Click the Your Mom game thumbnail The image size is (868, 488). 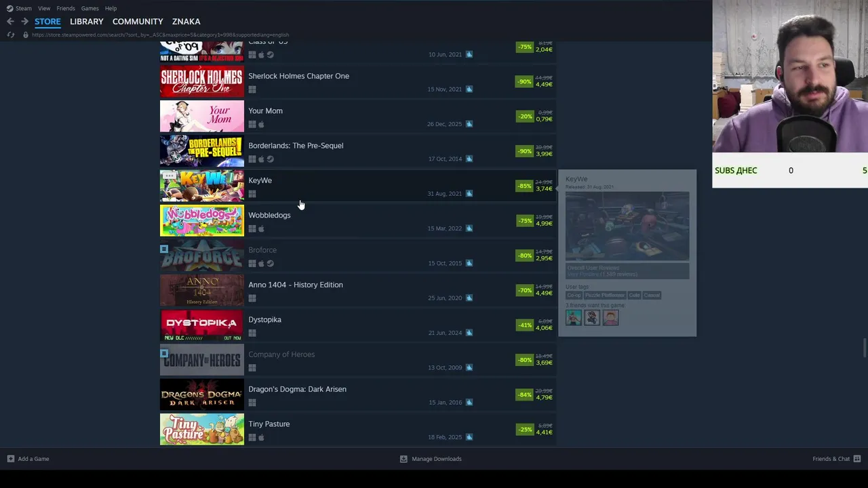click(202, 117)
